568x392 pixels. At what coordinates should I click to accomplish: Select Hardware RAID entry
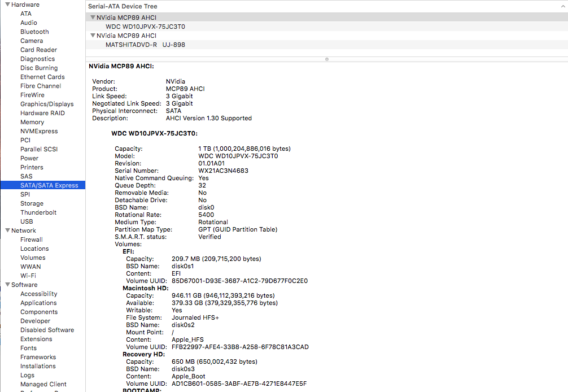point(42,113)
